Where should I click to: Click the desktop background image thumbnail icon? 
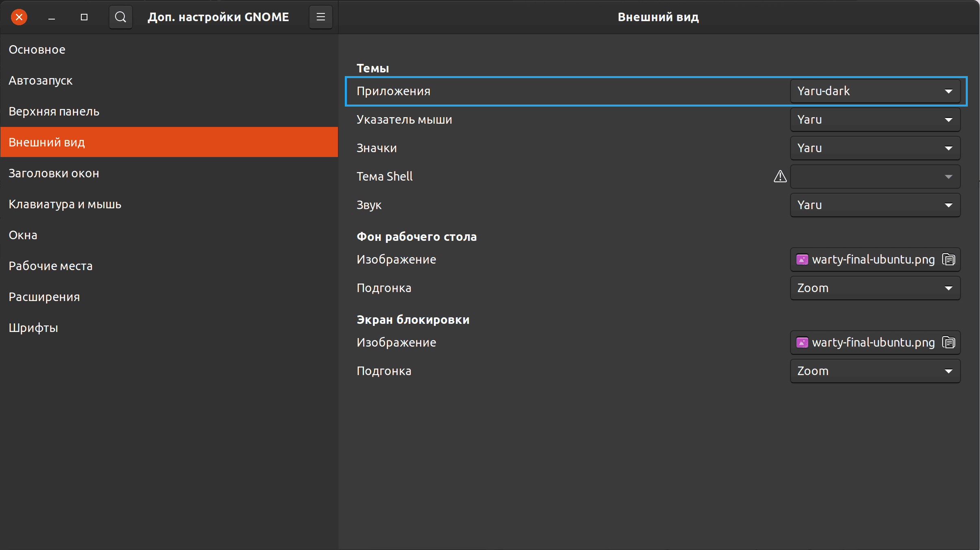(x=802, y=260)
